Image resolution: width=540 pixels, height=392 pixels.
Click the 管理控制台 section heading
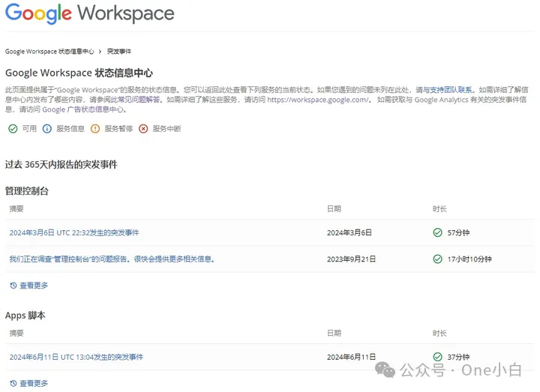click(x=27, y=191)
